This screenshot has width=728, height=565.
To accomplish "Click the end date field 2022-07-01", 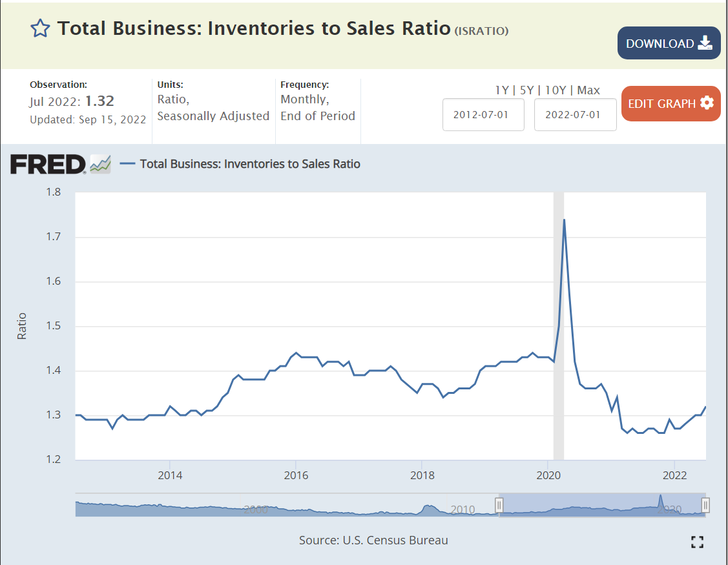I will 575,115.
